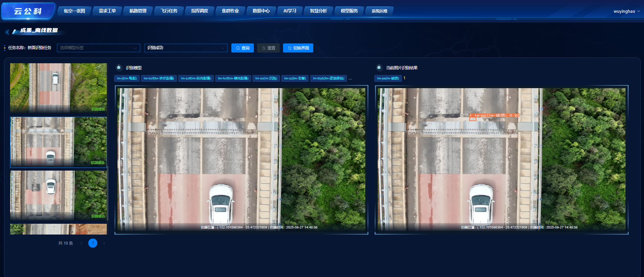Viewport: 644px width, 277px height.
Task: Expand the 识别成功 status dropdown
Action: pos(186,48)
